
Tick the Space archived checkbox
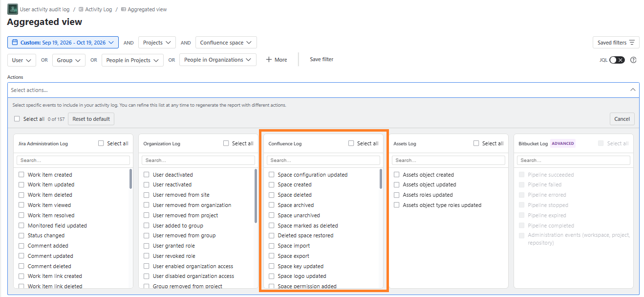pyautogui.click(x=272, y=205)
